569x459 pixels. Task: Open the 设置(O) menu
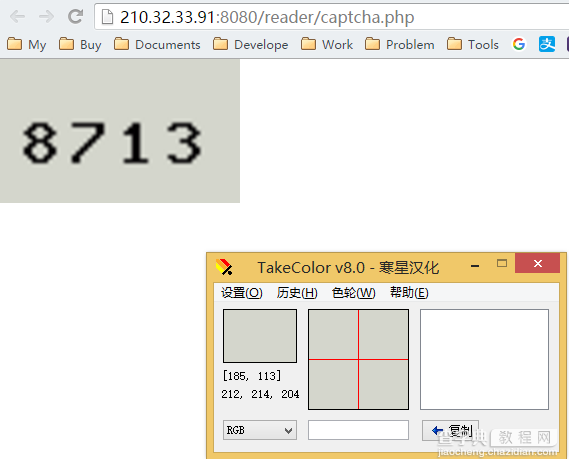(x=242, y=292)
